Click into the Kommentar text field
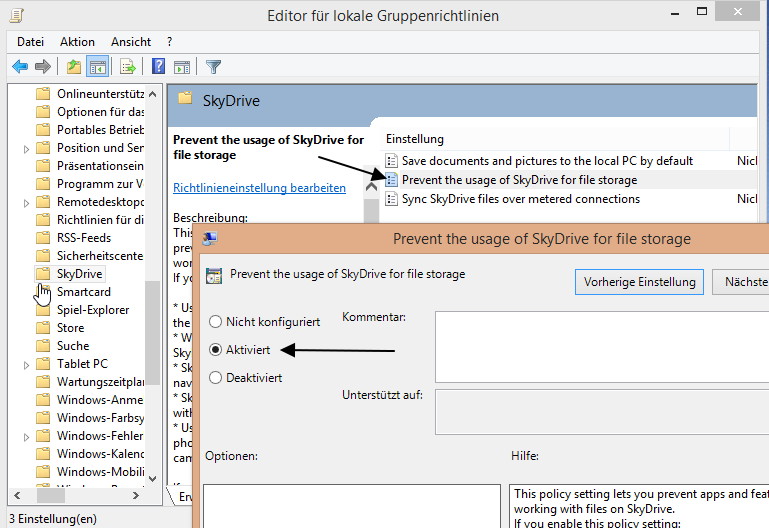This screenshot has width=769, height=528. point(602,347)
